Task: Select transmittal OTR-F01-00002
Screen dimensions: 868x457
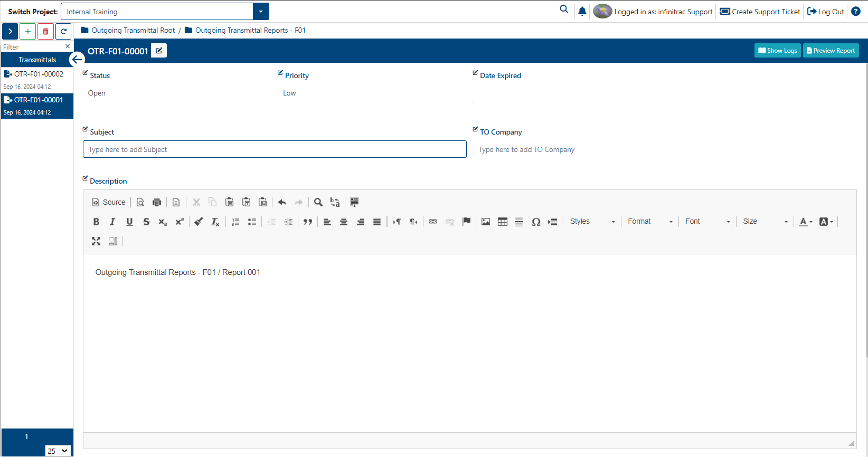Action: coord(37,80)
